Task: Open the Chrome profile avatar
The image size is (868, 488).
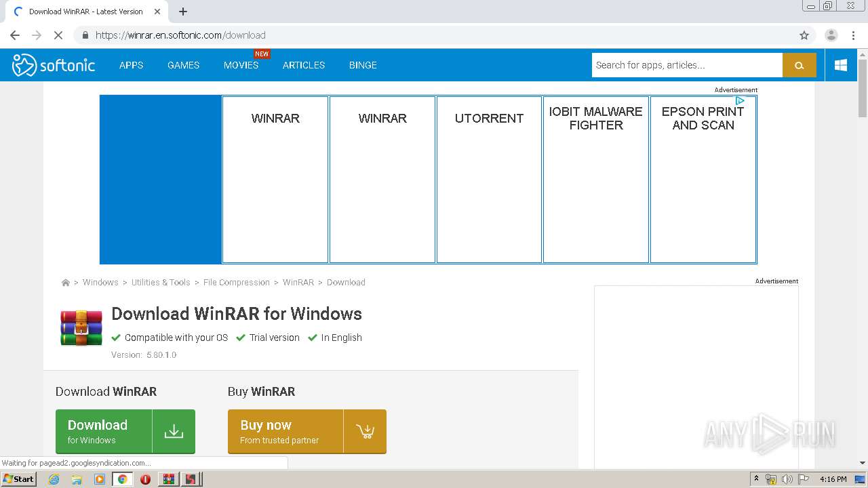Action: point(831,35)
